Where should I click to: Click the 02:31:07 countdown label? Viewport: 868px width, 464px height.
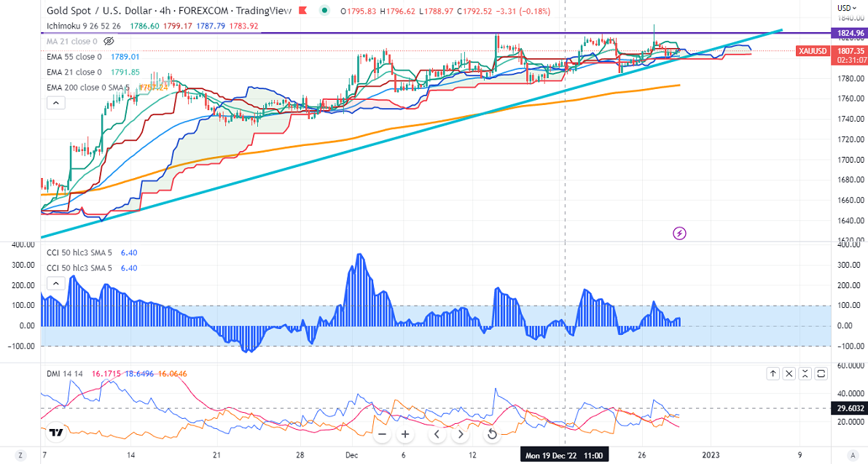coord(851,60)
